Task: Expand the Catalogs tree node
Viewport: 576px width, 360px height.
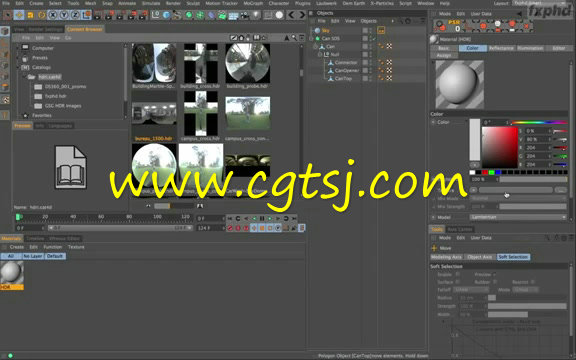Action: (x=18, y=67)
